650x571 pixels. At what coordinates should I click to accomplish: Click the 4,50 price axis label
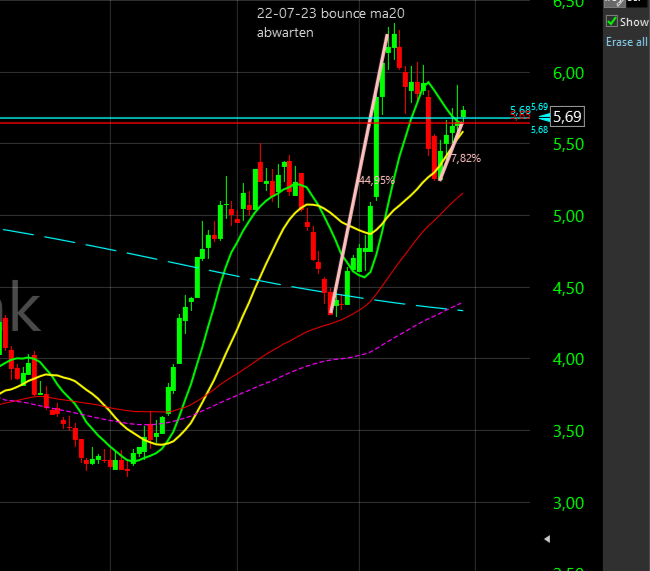coord(568,288)
